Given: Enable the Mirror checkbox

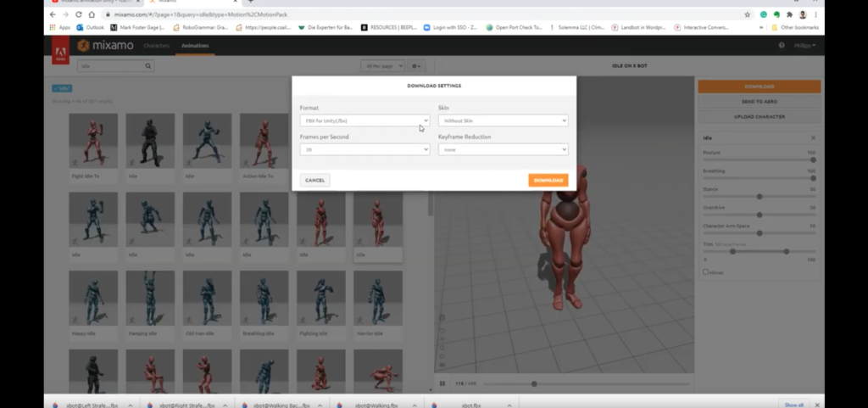Looking at the screenshot, I should [x=706, y=272].
